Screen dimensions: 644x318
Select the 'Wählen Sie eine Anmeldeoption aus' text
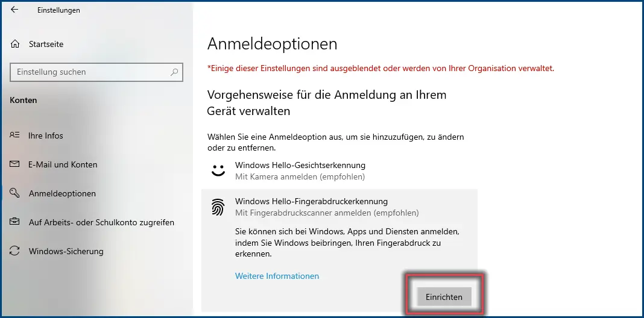pyautogui.click(x=335, y=142)
